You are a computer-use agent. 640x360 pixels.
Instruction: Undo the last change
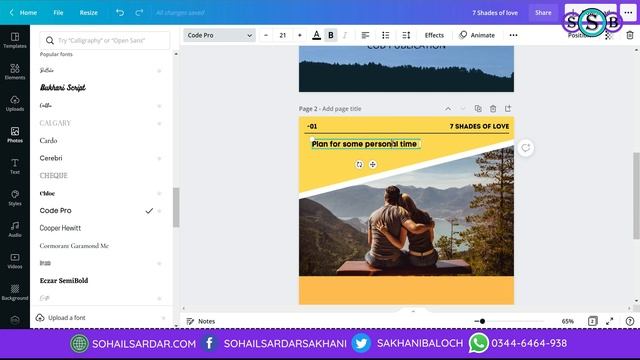pos(120,13)
